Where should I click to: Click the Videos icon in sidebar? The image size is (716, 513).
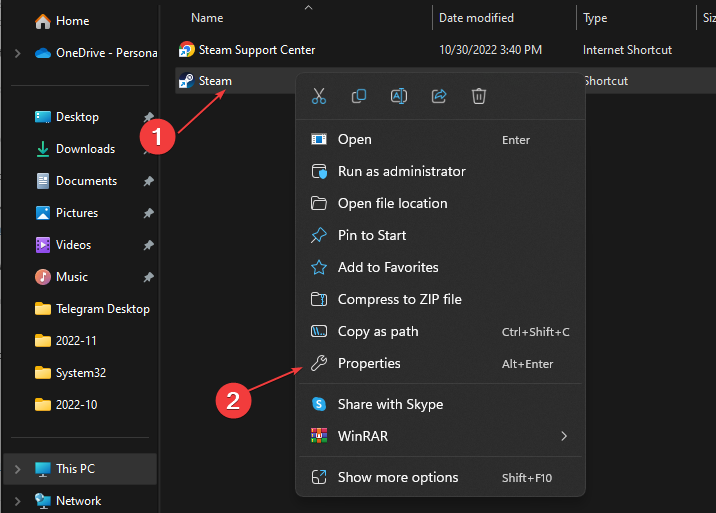43,245
